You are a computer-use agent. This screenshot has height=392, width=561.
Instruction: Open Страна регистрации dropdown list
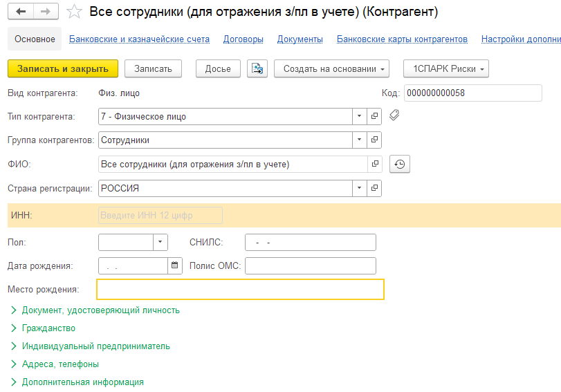point(359,188)
